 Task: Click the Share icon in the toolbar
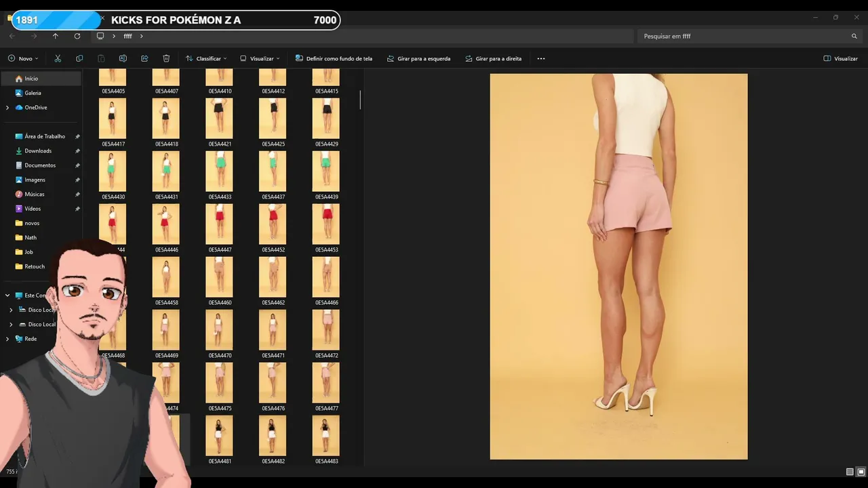[144, 58]
